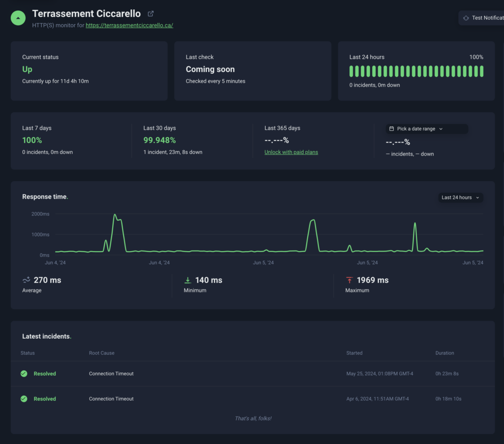Click the minimum response time download icon
Screen dimensions: 504x444
[x=188, y=280]
